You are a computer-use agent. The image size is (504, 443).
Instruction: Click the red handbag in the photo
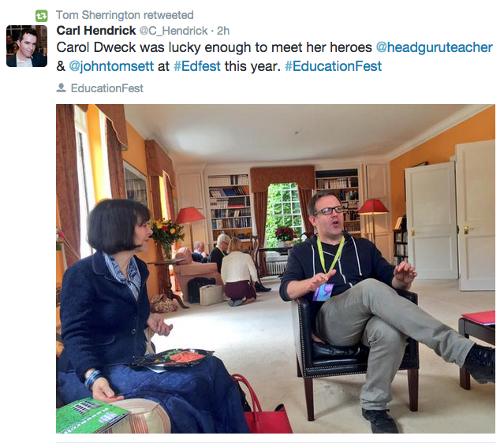click(x=263, y=408)
